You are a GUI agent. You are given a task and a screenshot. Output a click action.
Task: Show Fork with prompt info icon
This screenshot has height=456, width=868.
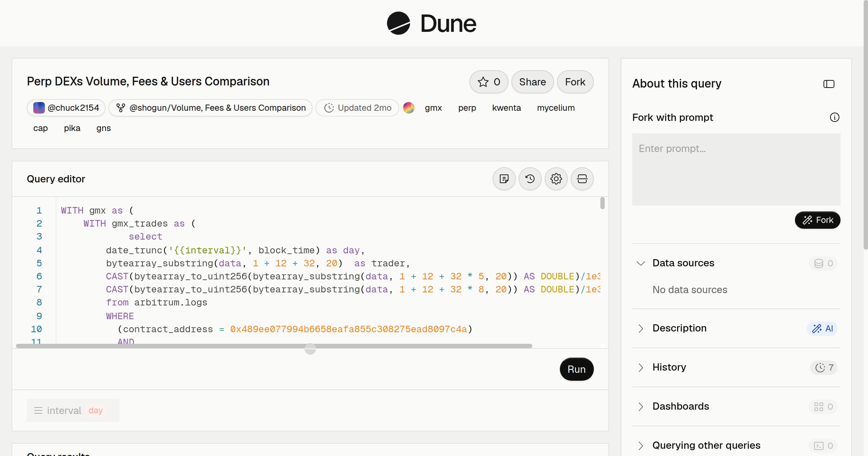(x=834, y=117)
